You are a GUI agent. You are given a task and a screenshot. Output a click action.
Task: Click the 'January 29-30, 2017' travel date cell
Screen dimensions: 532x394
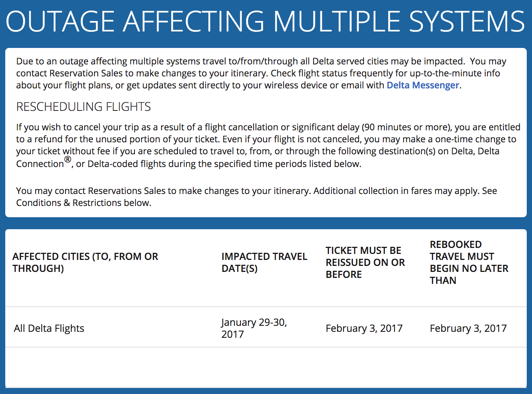[254, 328]
